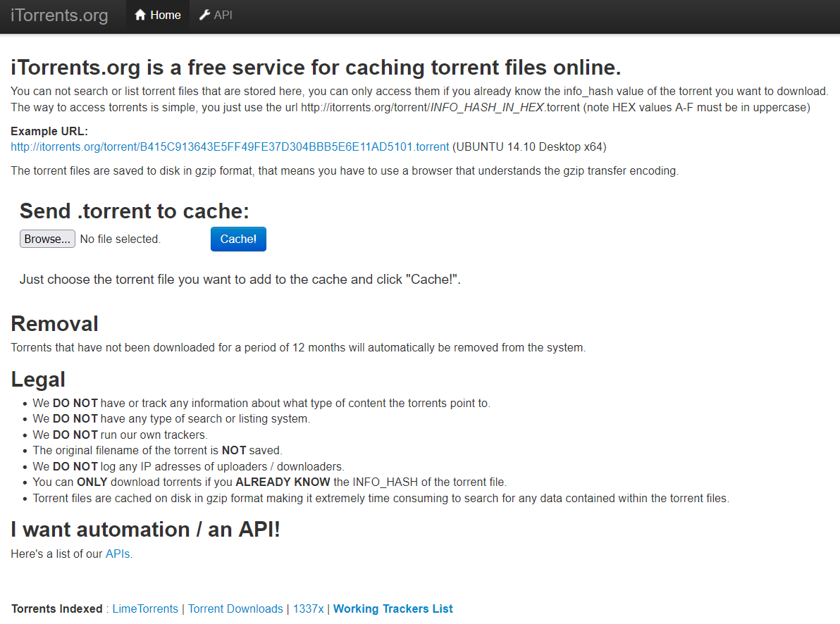Click the 'Torrents Indexed' label
The height and width of the screenshot is (624, 840).
pos(57,609)
